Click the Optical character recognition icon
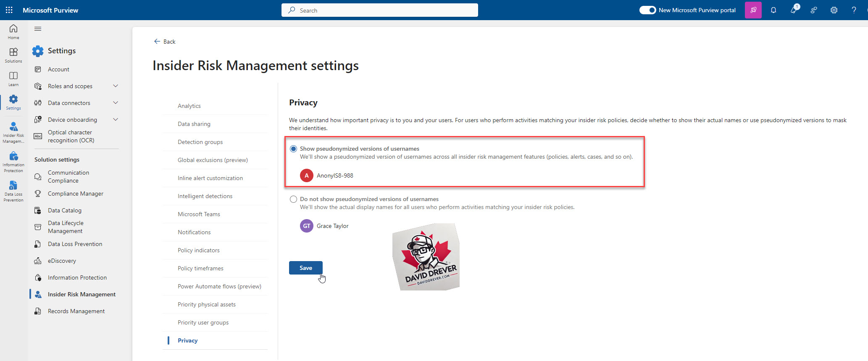 coord(38,136)
